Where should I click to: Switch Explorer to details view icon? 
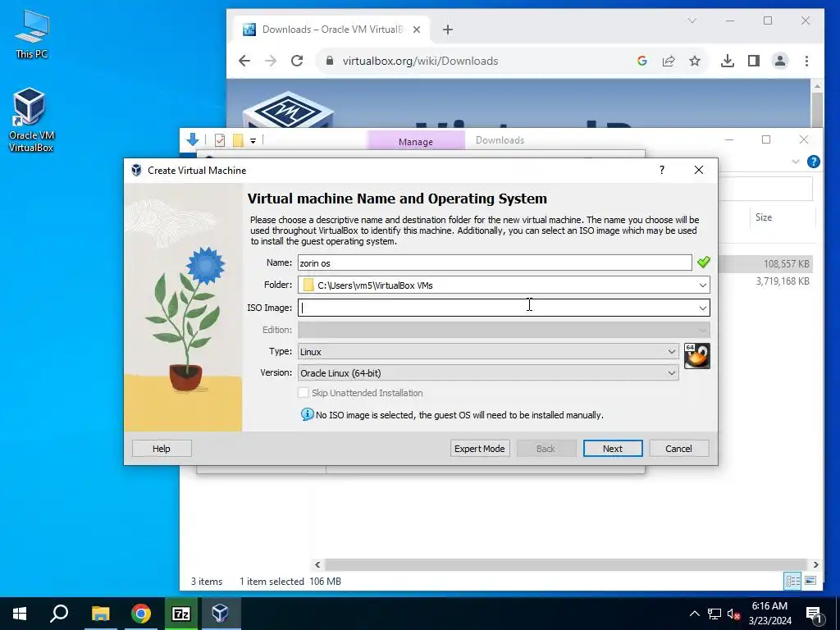(792, 581)
